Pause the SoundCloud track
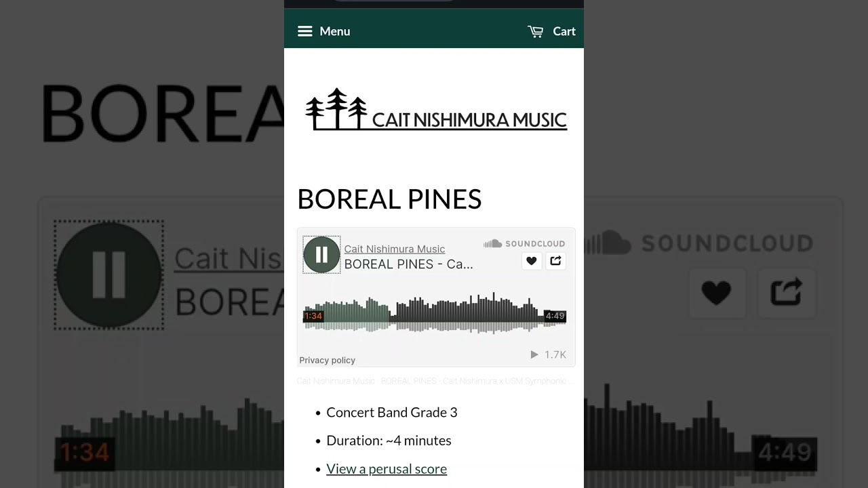The image size is (868, 488). (x=321, y=255)
